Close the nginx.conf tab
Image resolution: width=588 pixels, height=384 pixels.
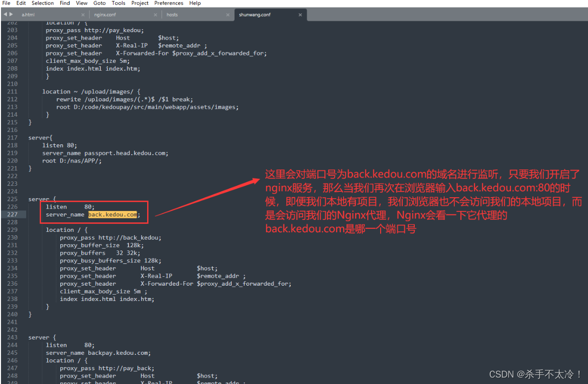(155, 15)
